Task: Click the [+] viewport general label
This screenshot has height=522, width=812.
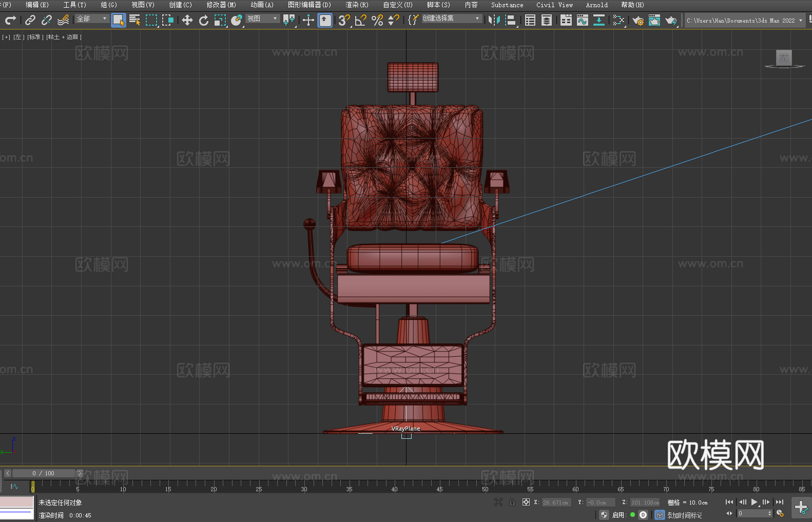Action: click(6, 37)
